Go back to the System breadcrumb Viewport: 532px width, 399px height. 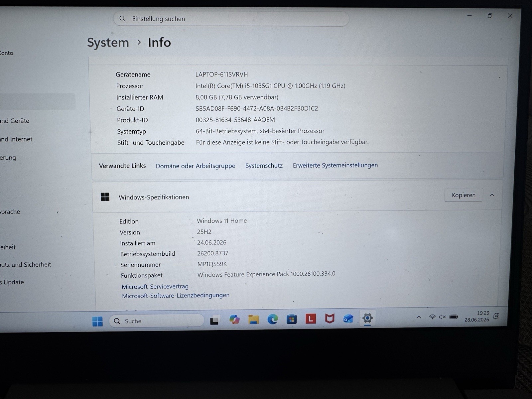pos(108,43)
